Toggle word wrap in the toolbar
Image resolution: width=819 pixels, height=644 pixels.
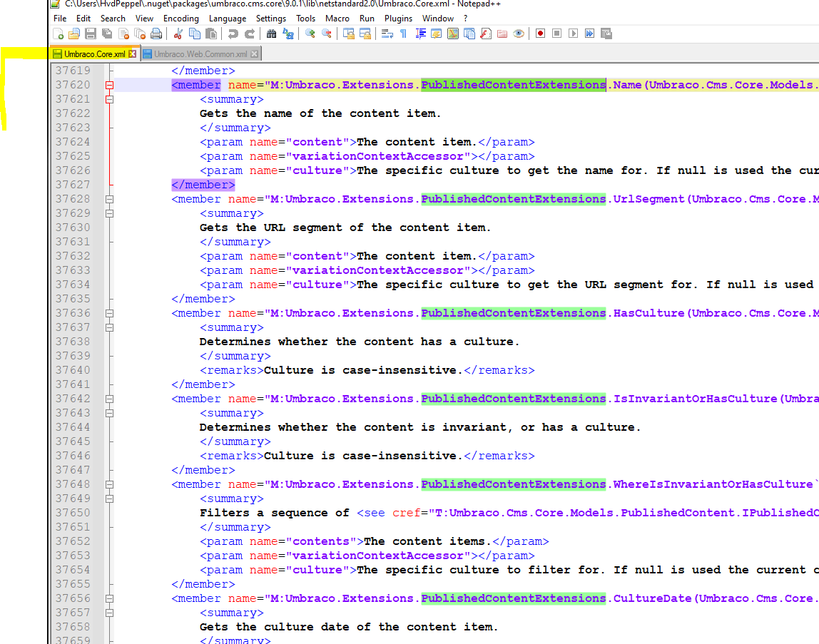click(387, 34)
